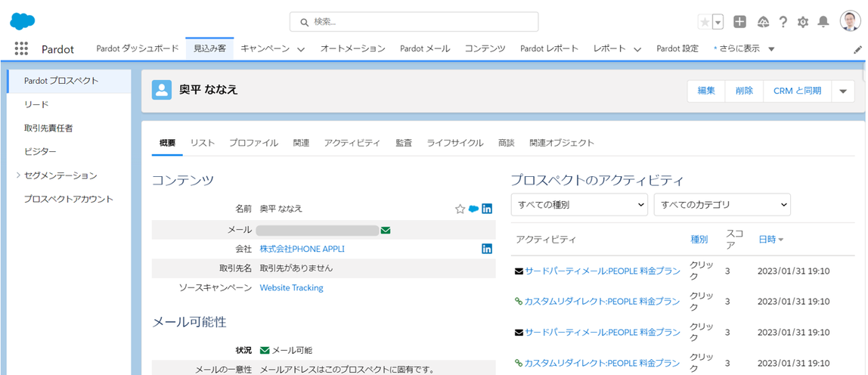The image size is (868, 375).
Task: Open help question mark icon
Action: pos(783,22)
